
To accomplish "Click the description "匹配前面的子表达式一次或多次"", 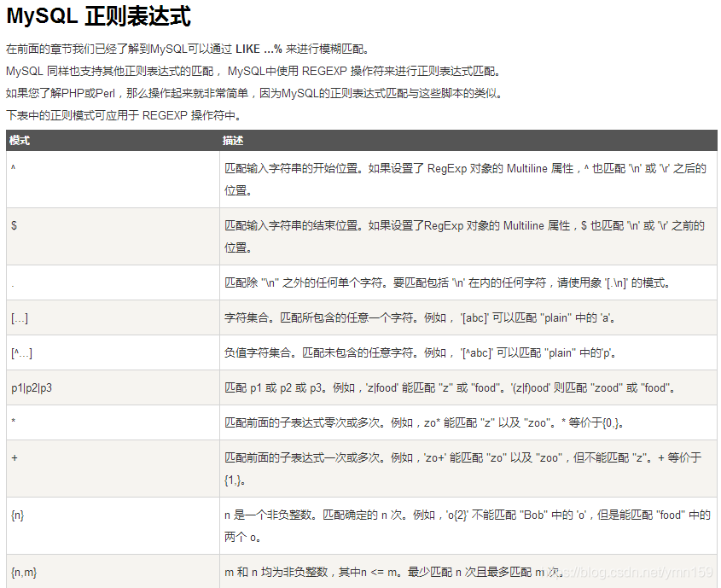I will pos(463,469).
